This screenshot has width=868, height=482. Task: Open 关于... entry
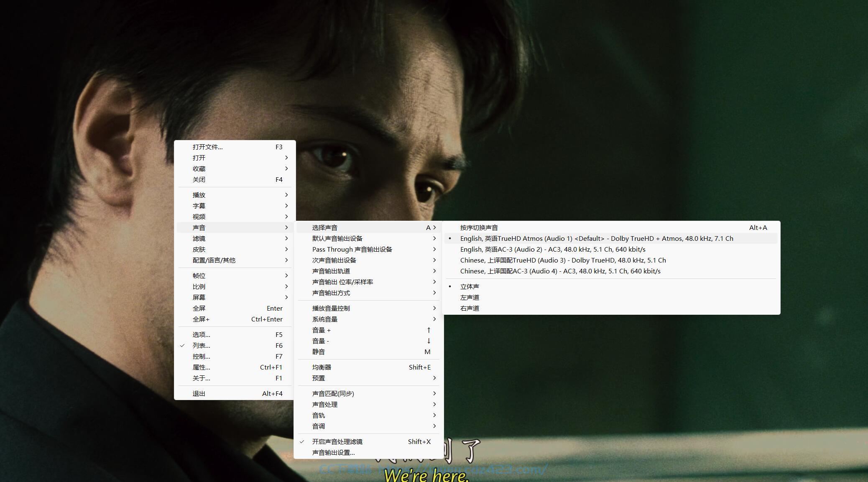[235, 378]
